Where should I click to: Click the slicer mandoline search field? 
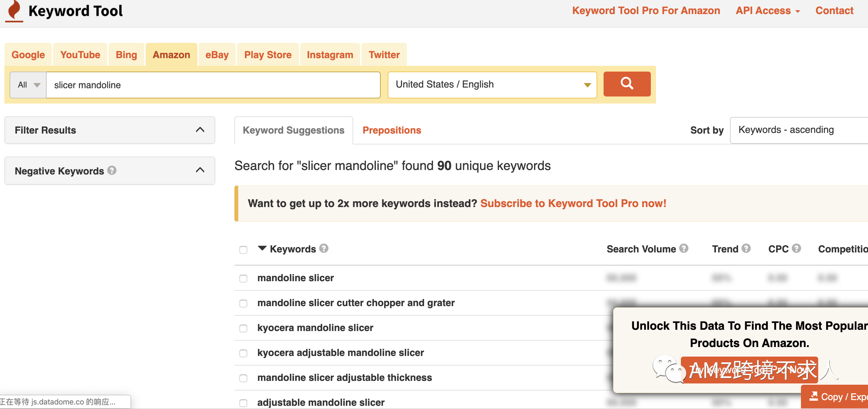pyautogui.click(x=213, y=85)
